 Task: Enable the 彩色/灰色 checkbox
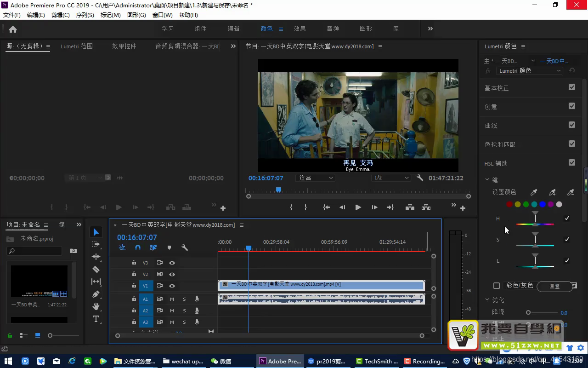tap(497, 286)
